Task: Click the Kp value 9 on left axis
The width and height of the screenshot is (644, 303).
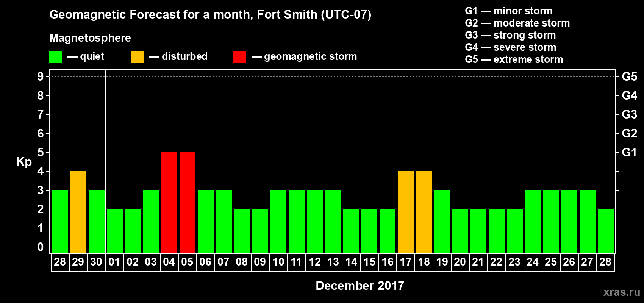Action: point(41,77)
